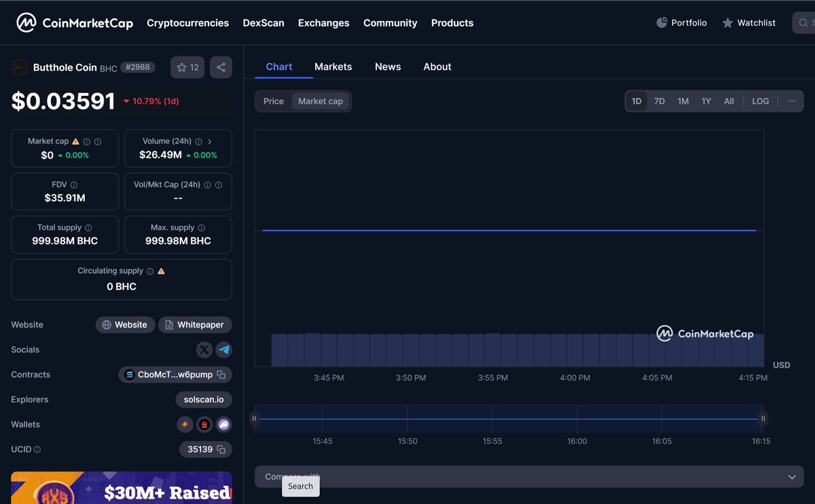
Task: Select the 1D time range
Action: tap(636, 101)
